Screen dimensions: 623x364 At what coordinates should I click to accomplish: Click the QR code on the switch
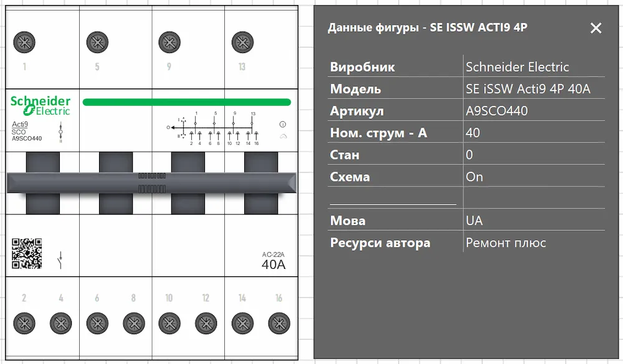(27, 254)
